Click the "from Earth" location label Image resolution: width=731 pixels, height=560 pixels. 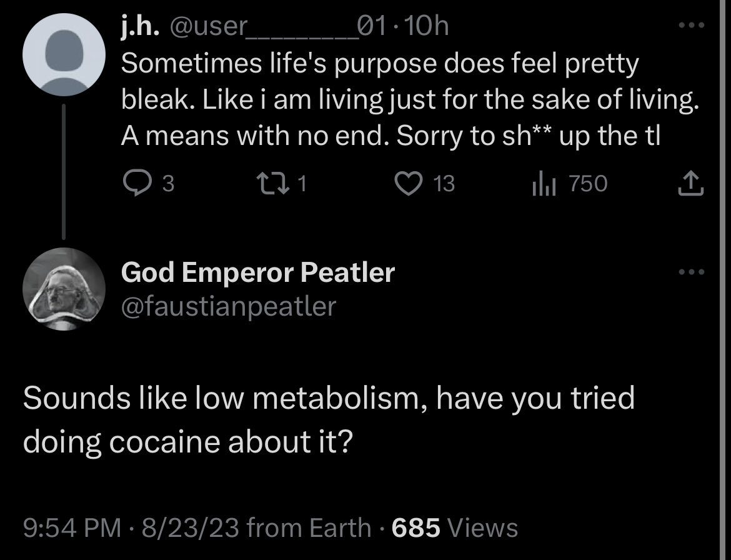309,527
